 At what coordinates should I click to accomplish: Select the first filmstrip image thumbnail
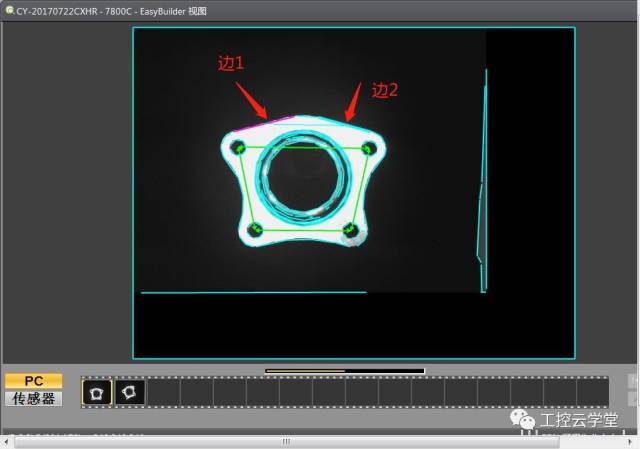click(97, 392)
